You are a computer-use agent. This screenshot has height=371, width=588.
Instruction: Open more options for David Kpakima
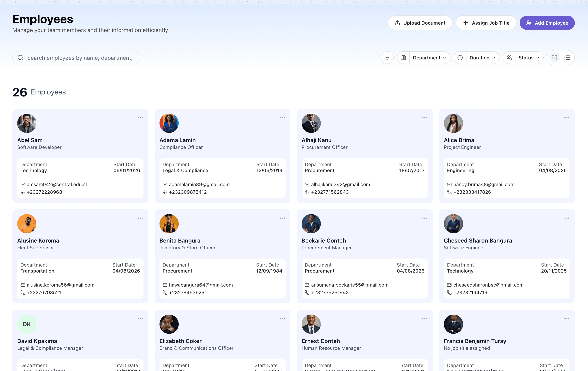coord(140,319)
